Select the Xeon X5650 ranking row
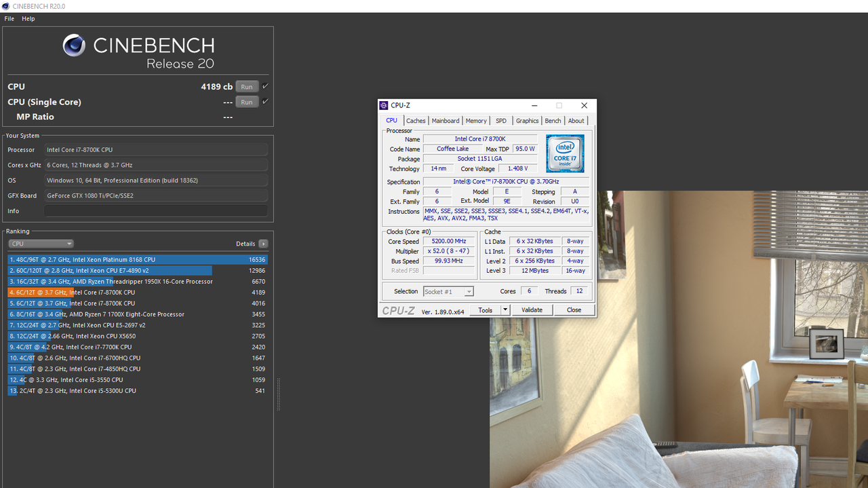 (138, 336)
